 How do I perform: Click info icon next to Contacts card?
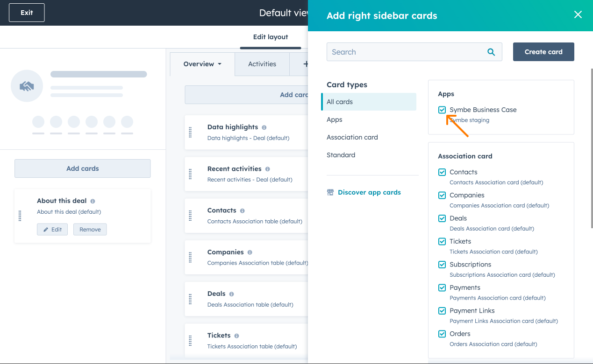[x=242, y=211]
